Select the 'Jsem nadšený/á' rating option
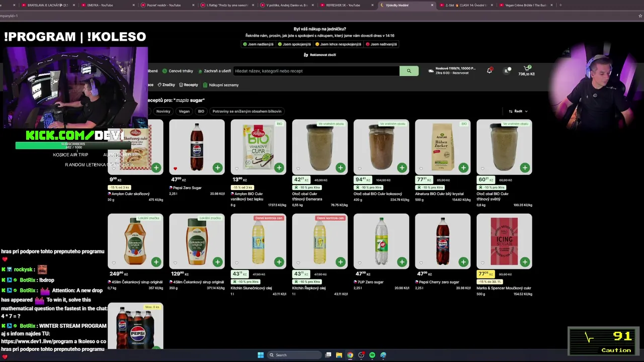The width and height of the screenshot is (644, 362). (x=258, y=44)
